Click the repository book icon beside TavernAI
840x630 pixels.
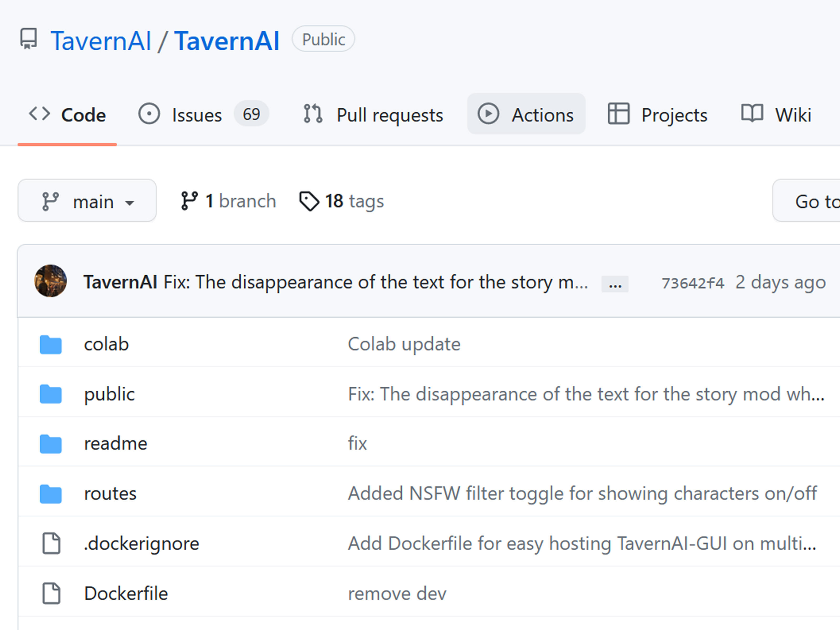[x=28, y=39]
